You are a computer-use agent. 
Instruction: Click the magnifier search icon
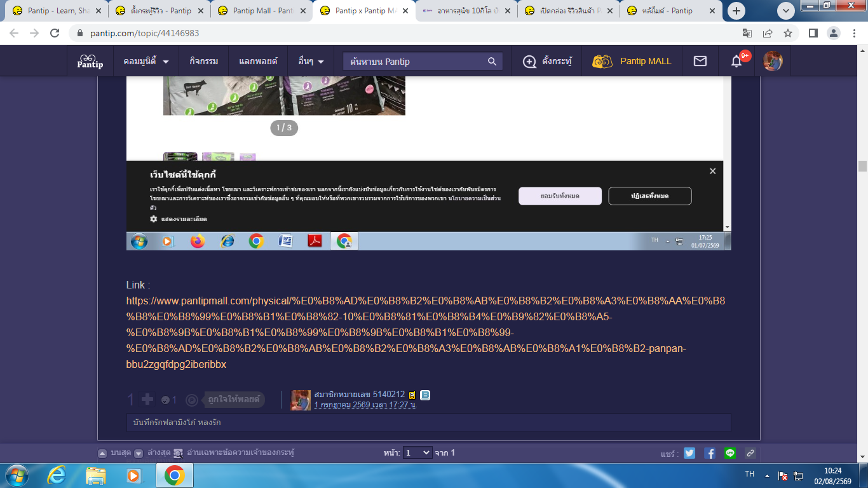(492, 62)
